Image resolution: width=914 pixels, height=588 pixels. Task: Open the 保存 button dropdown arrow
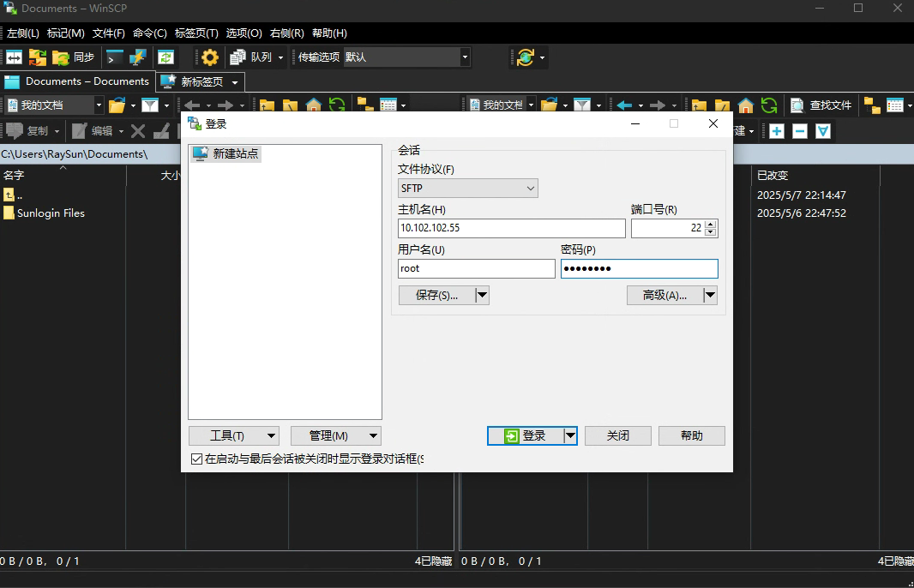click(482, 296)
